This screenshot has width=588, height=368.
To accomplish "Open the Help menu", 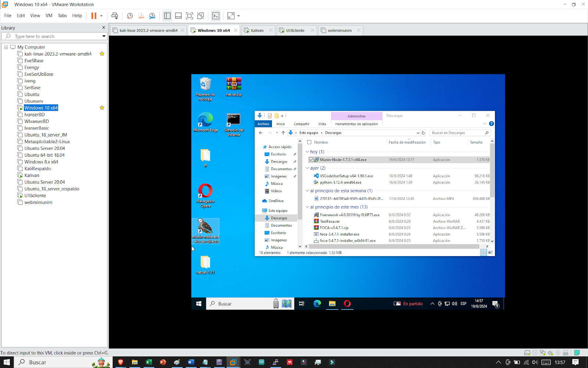I will 77,15.
